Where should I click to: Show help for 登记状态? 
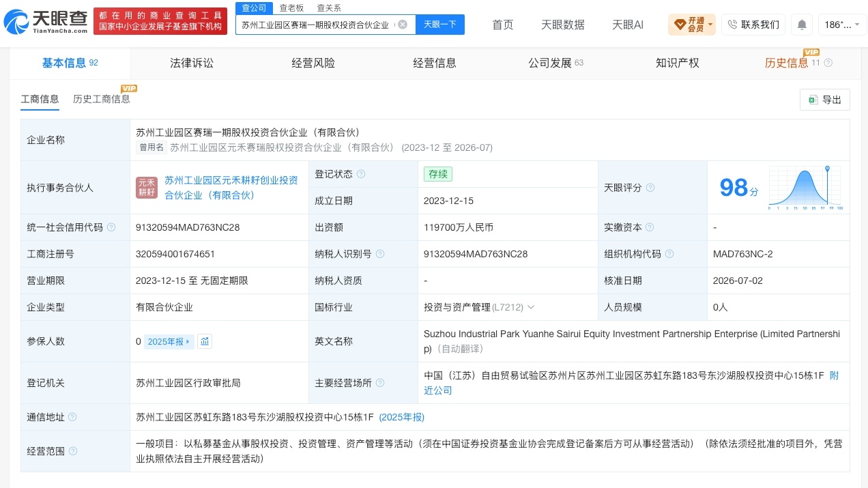coord(361,174)
